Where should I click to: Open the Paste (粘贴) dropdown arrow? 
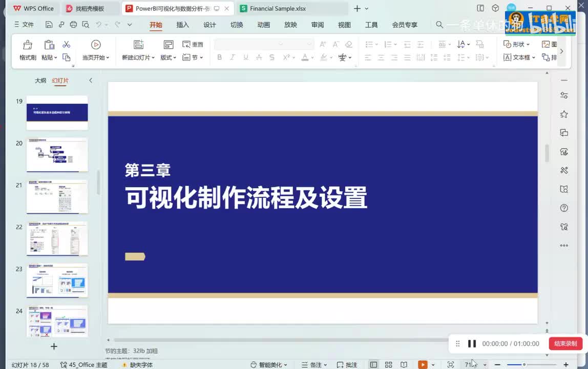click(x=55, y=58)
